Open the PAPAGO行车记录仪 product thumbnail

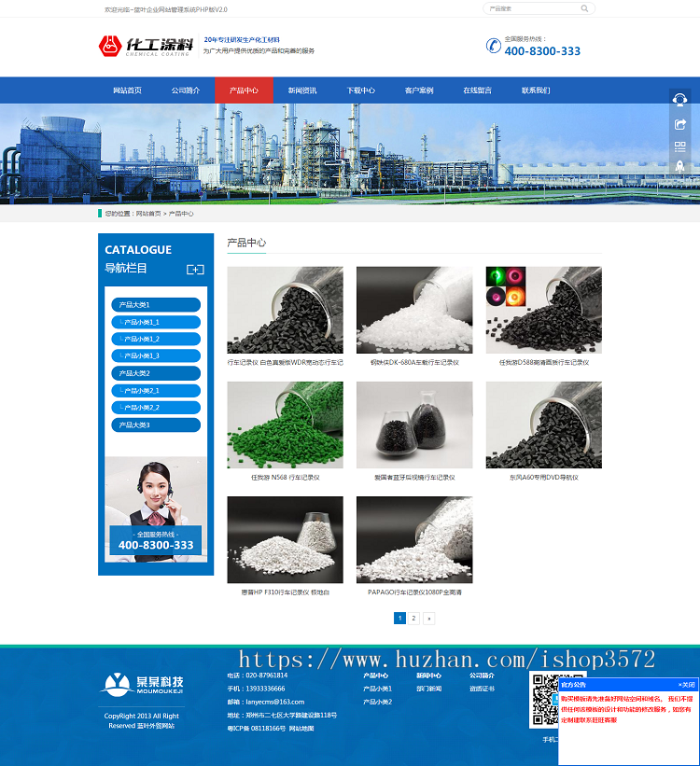coord(414,540)
